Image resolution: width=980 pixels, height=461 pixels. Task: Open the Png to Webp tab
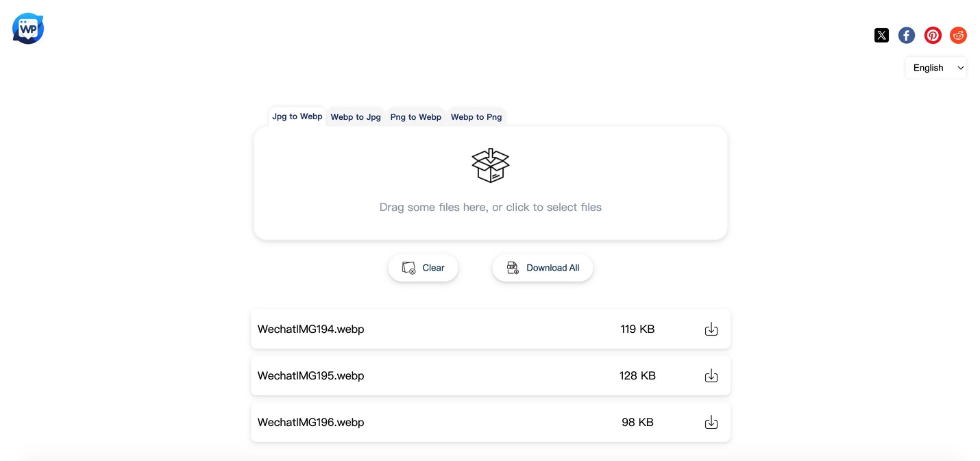pos(416,117)
